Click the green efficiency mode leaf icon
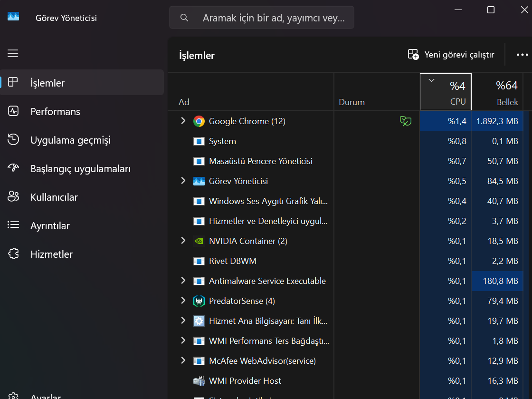The width and height of the screenshot is (532, 399). (406, 121)
